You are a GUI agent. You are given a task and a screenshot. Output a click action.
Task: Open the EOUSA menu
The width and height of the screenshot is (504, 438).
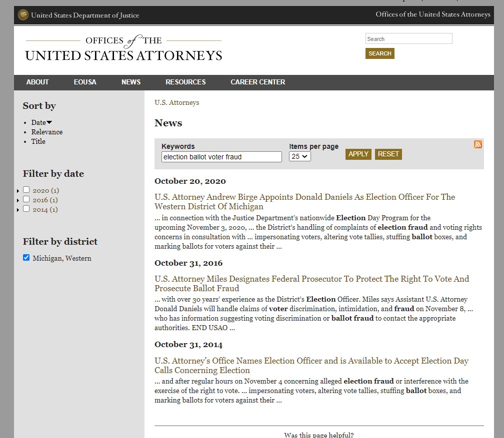pyautogui.click(x=85, y=82)
